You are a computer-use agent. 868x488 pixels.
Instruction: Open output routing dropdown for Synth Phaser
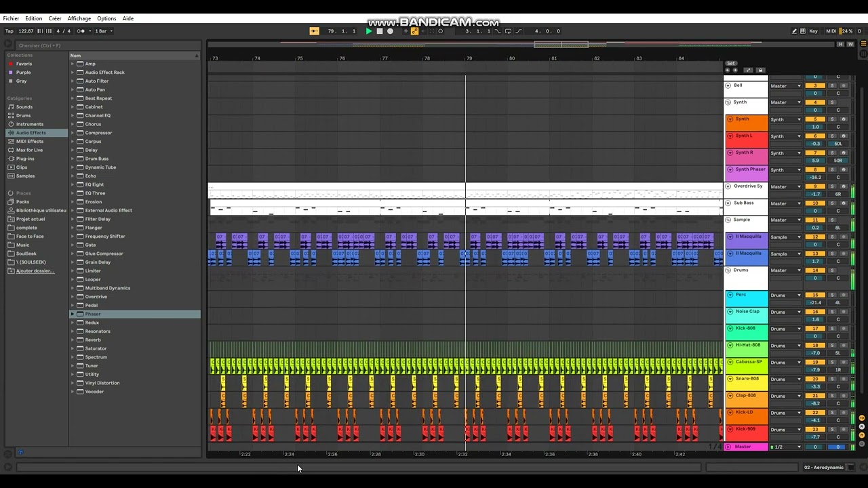pyautogui.click(x=785, y=170)
